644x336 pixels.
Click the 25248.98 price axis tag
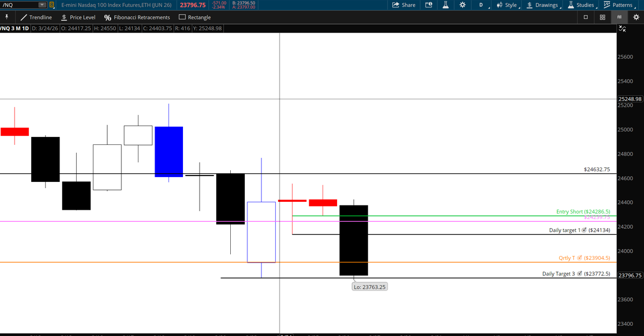point(630,99)
